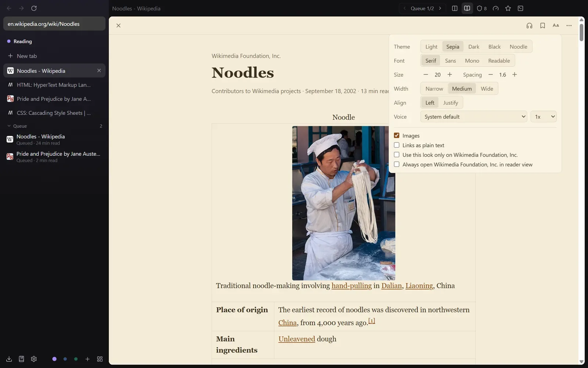Increase line Spacing with plus
The height and width of the screenshot is (368, 588).
(514, 75)
